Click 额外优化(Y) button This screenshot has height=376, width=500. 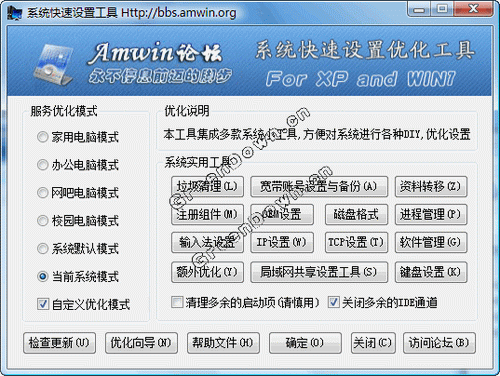[207, 272]
